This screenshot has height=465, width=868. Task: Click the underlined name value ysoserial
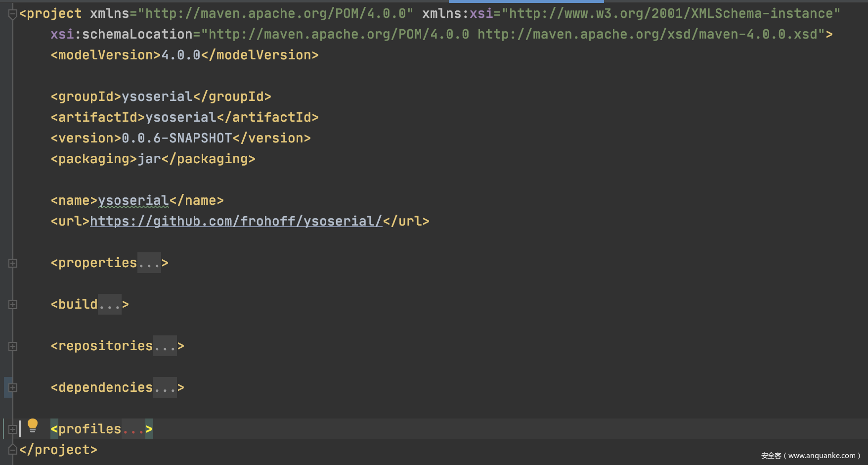133,200
